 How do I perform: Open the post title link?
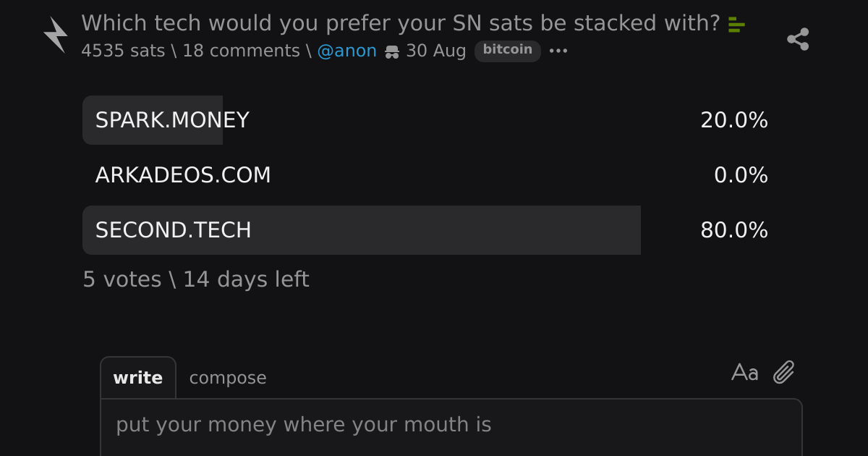coord(401,23)
